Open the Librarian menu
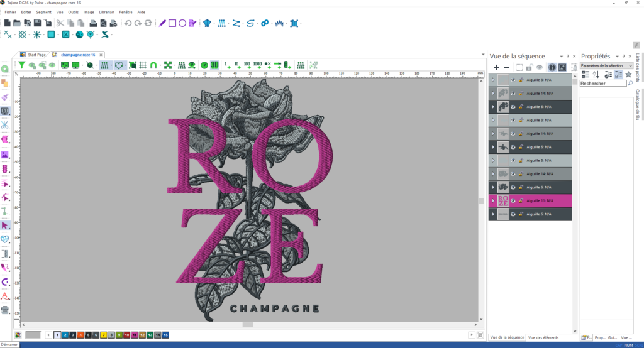 (106, 13)
